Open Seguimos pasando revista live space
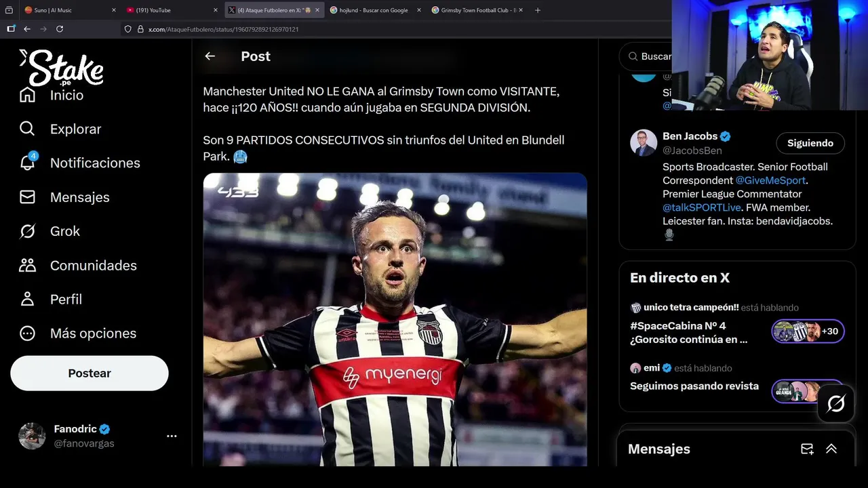This screenshot has height=488, width=868. [x=694, y=386]
